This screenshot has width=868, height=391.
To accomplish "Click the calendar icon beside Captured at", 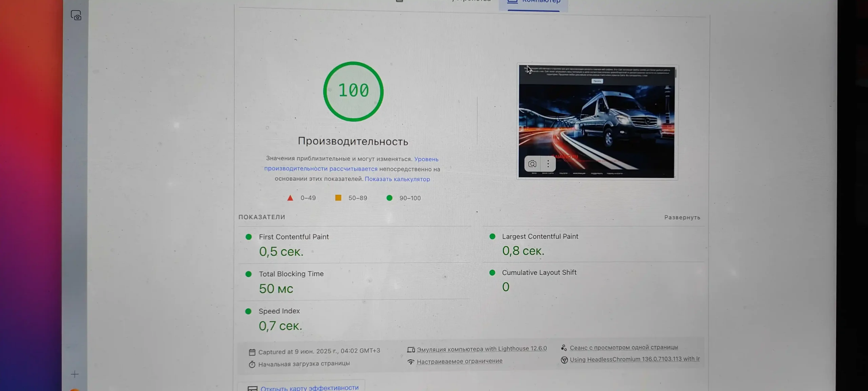I will 252,352.
